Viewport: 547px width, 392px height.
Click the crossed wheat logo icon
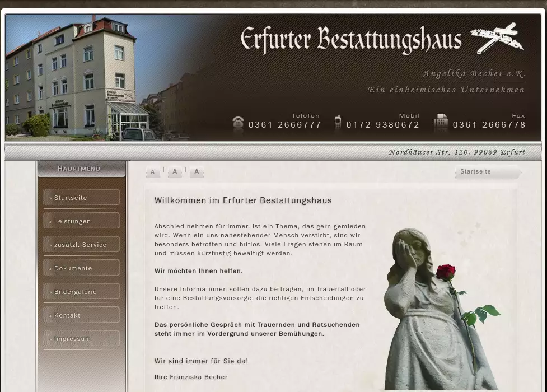coord(497,38)
